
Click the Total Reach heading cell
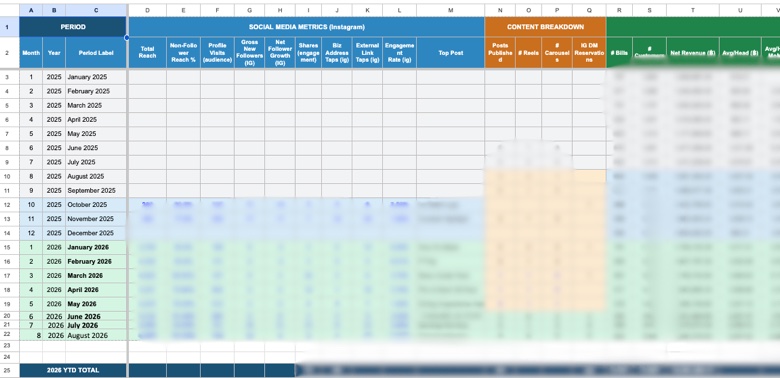(x=147, y=53)
